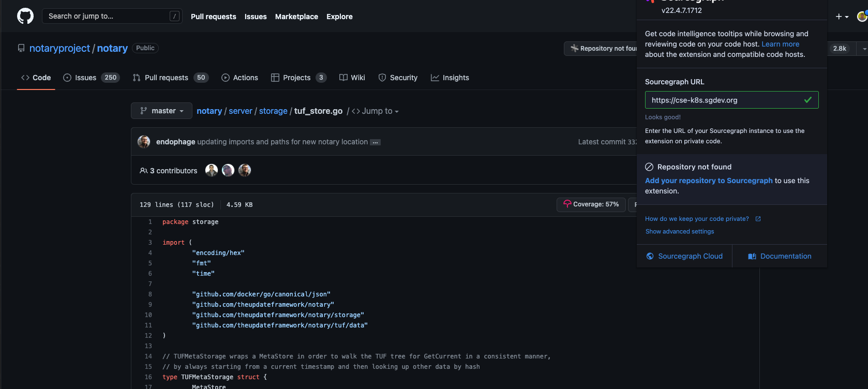Open the Learn more link in Sourcegraph popup
This screenshot has height=389, width=868.
point(780,44)
